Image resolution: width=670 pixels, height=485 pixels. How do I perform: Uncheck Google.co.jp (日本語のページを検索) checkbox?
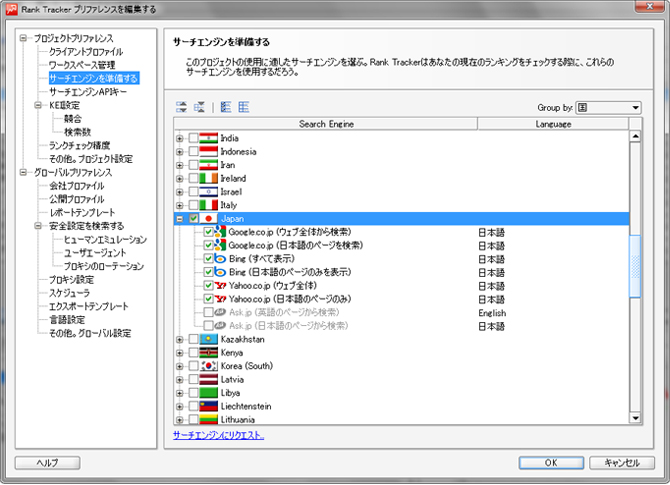[x=209, y=245]
